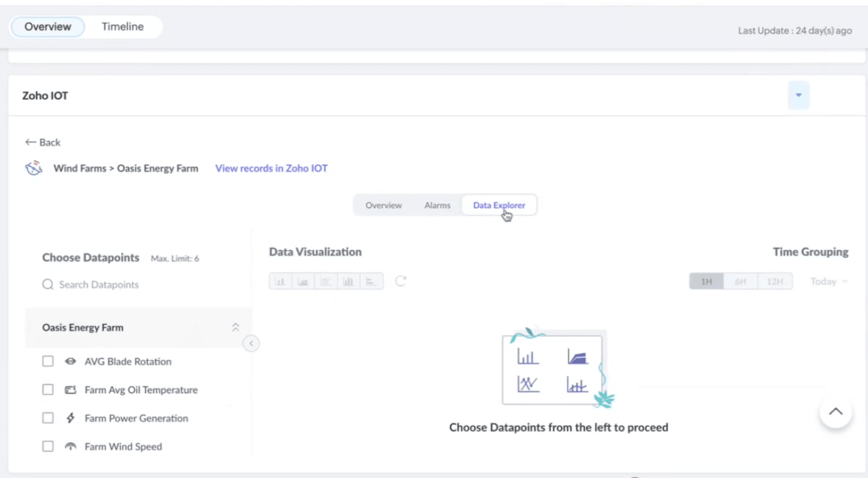Viewport: 868px width, 478px height.
Task: Tick the Farm Wind Speed checkbox
Action: tap(48, 446)
